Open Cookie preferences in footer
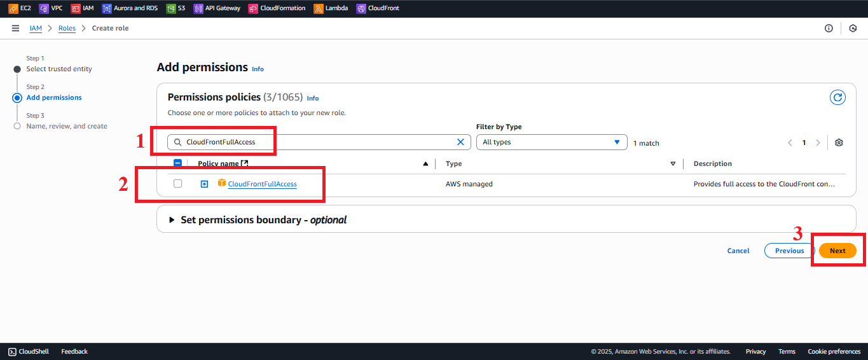The image size is (868, 360). (x=834, y=352)
